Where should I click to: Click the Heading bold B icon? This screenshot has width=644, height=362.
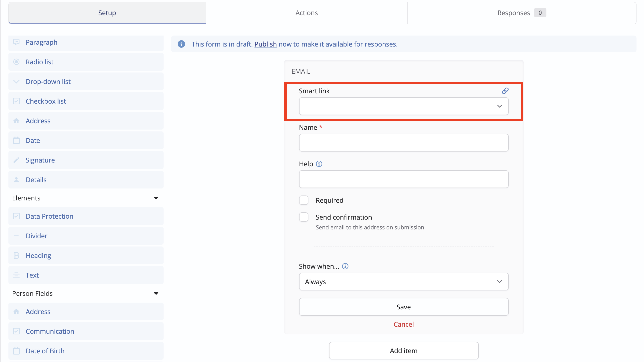[17, 256]
